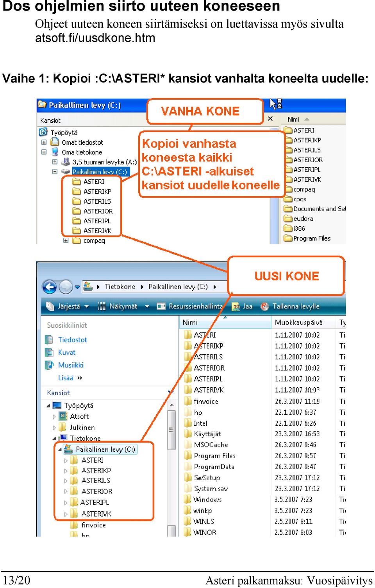
Task: Select the hp folder in the file list
Action: point(198,412)
